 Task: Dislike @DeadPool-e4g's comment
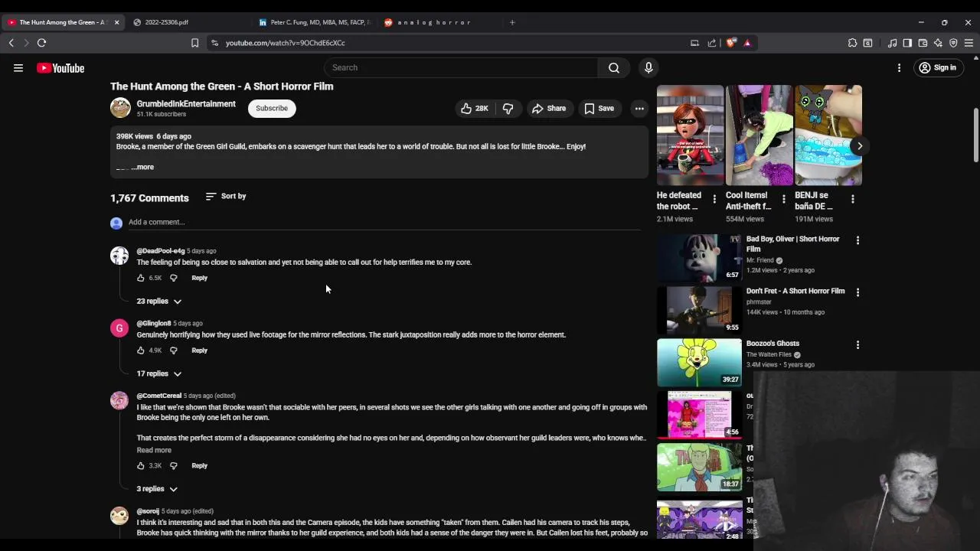pos(174,278)
